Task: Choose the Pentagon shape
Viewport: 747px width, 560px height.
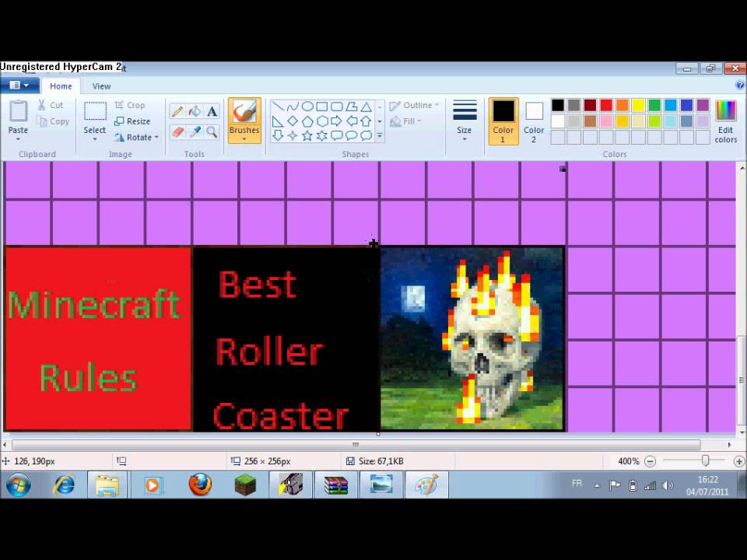Action: (307, 121)
